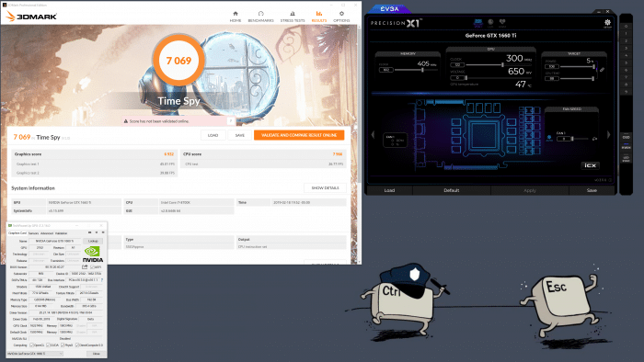Image resolution: width=644 pixels, height=362 pixels.
Task: Click the link icon beside Target sliders
Action: point(602,70)
